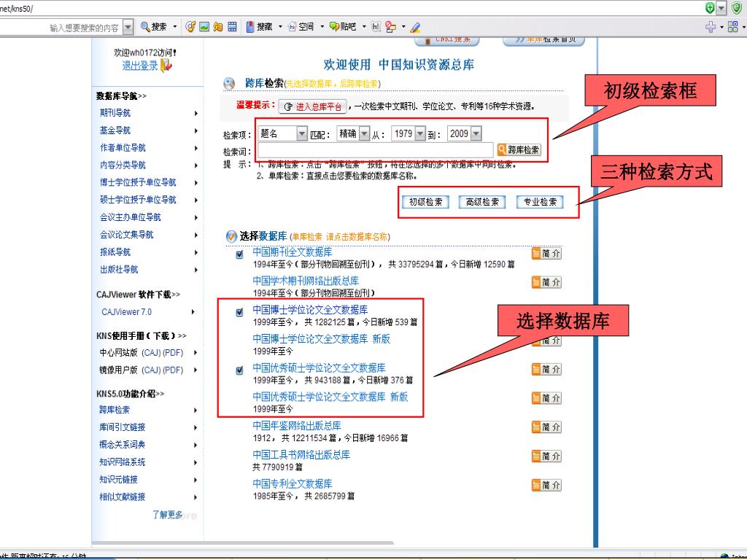Click the magnifier 搜索 toolbar button
This screenshot has height=560, width=747.
click(153, 27)
